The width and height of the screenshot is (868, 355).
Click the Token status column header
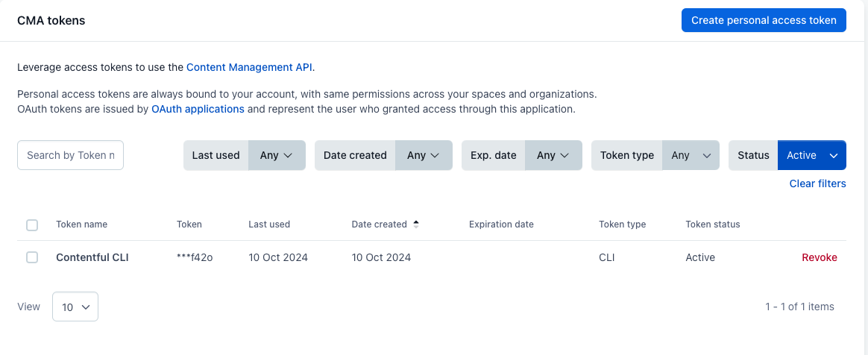712,224
